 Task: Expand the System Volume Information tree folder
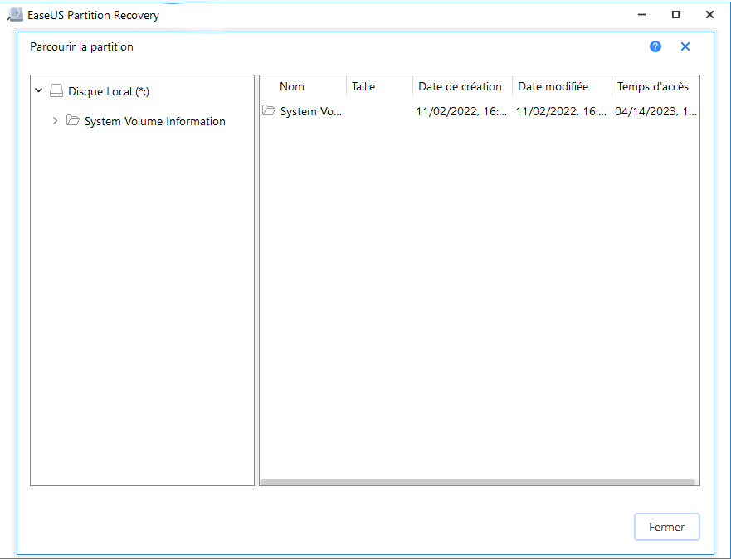tap(55, 121)
